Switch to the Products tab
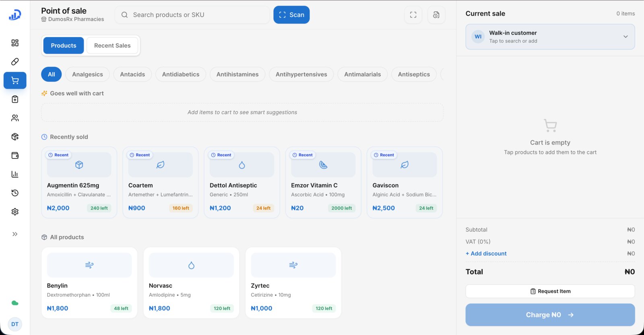This screenshot has width=644, height=335. (x=64, y=45)
